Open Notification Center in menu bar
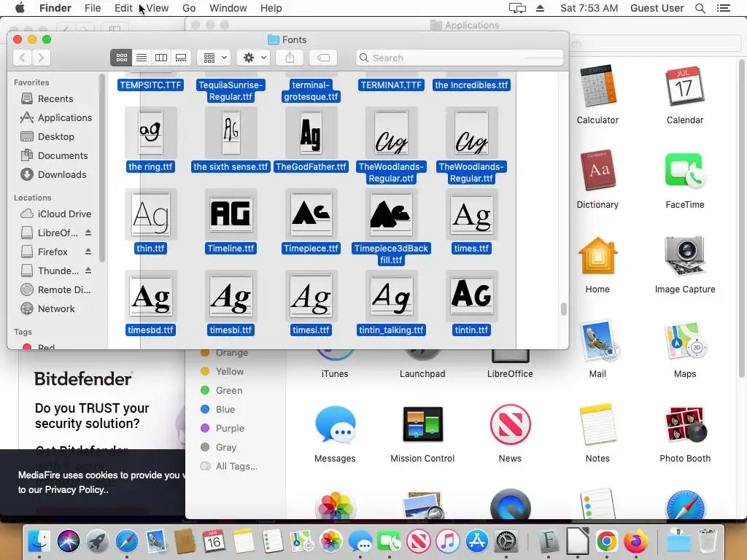The height and width of the screenshot is (560, 747). tap(723, 8)
